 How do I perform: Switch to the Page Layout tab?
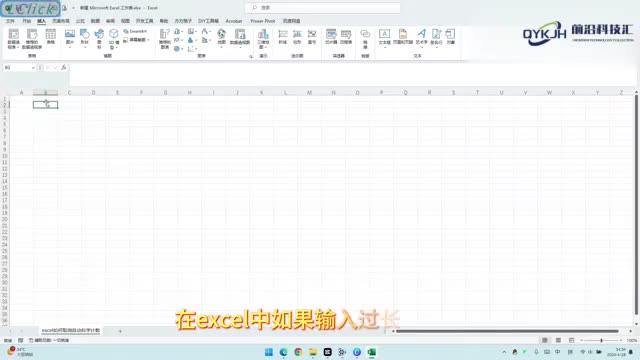[60, 21]
